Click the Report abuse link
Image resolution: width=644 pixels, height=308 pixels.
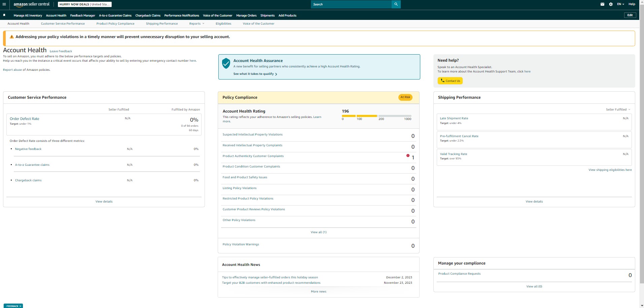12,70
